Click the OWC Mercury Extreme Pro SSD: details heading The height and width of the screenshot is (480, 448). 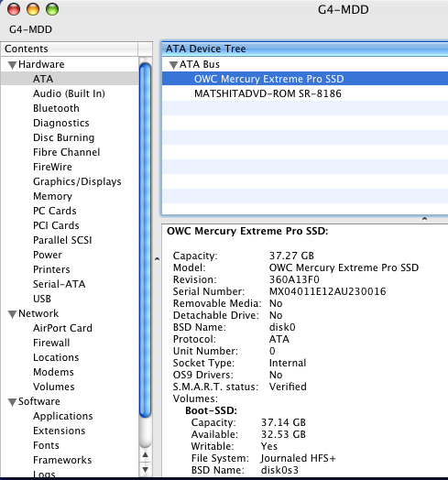247,231
